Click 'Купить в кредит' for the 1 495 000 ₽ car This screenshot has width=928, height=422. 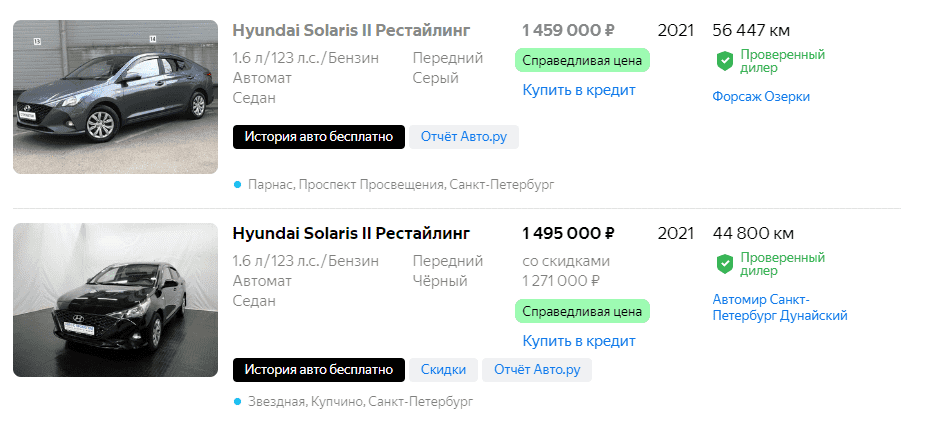tap(579, 341)
